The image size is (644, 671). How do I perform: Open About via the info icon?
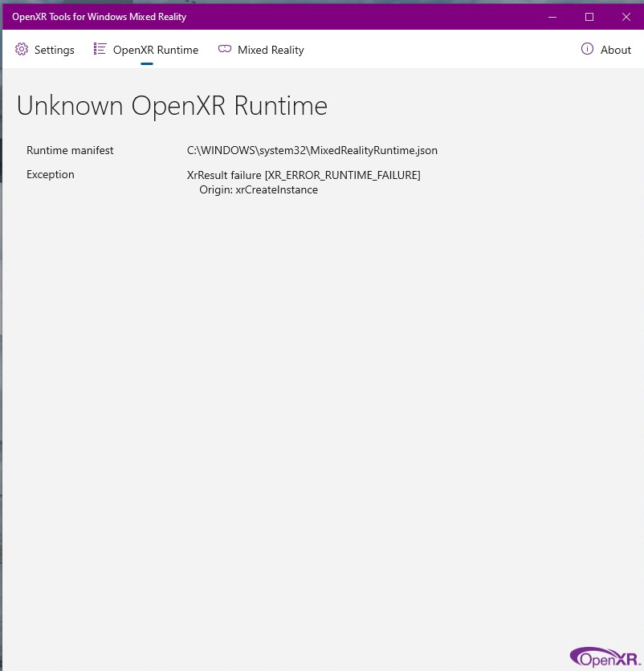coord(587,49)
